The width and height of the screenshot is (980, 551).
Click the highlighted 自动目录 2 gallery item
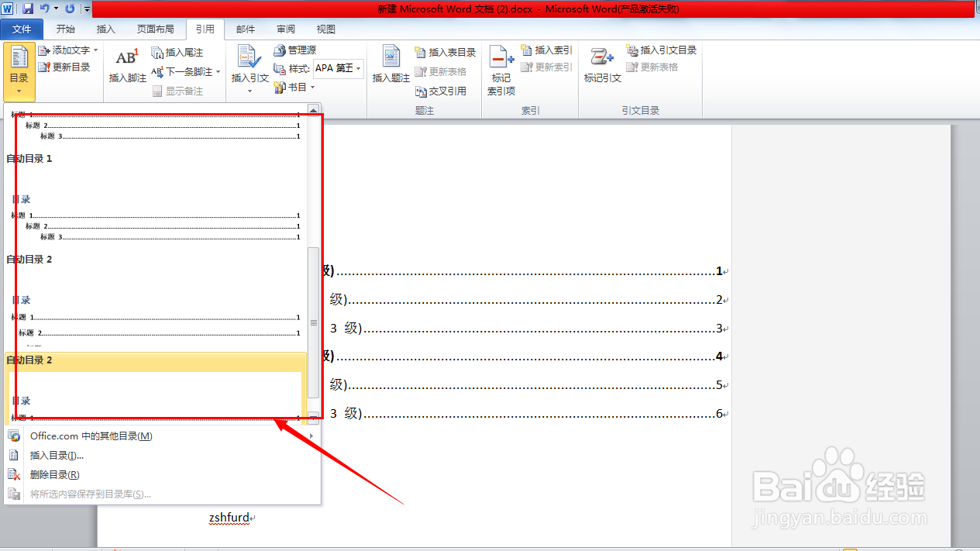click(155, 387)
